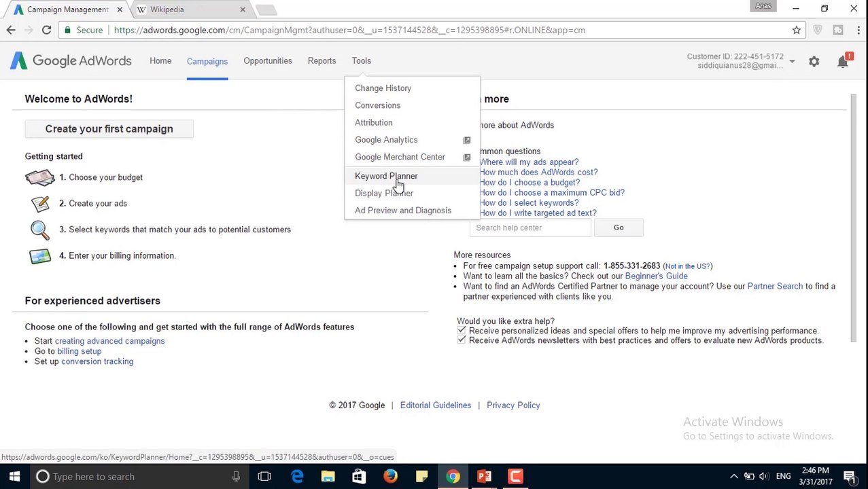Toggle AdWords newsletters checkbox
The height and width of the screenshot is (489, 868).
pos(462,340)
